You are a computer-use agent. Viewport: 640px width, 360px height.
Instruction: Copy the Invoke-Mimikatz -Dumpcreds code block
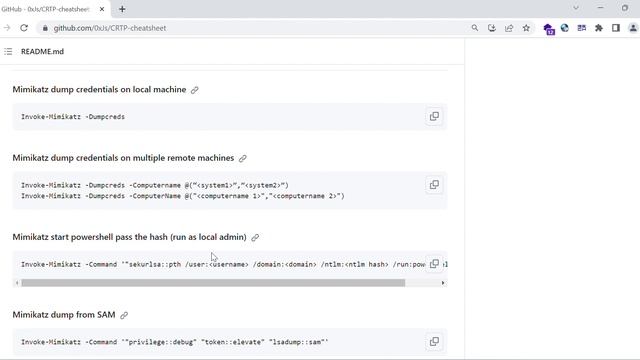tap(434, 116)
